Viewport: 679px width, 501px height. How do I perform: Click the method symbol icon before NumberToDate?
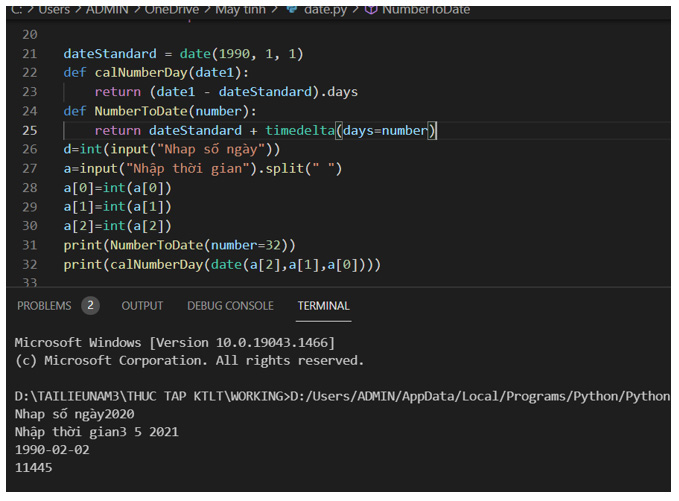[369, 9]
